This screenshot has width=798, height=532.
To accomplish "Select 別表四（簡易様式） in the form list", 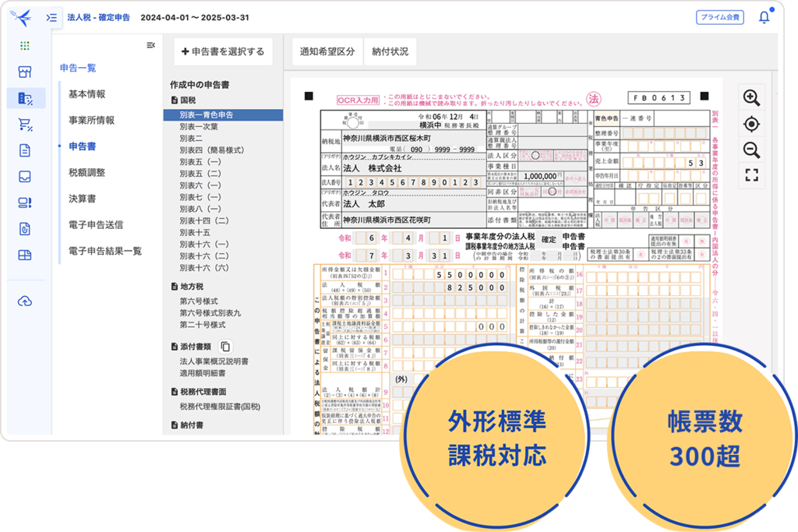I will (210, 151).
